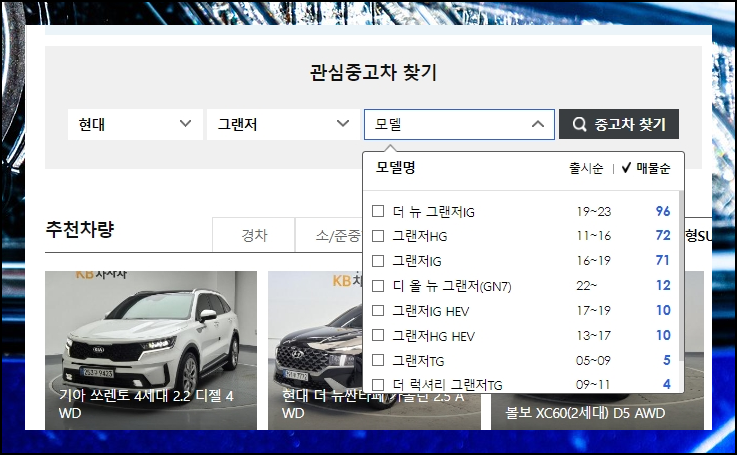Sort model list by 출시순
The image size is (737, 455).
tap(586, 168)
